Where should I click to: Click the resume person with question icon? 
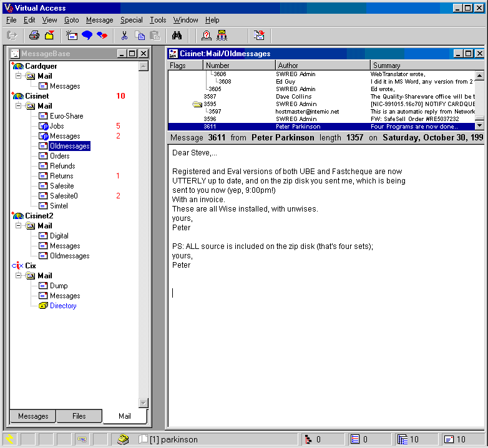click(207, 36)
